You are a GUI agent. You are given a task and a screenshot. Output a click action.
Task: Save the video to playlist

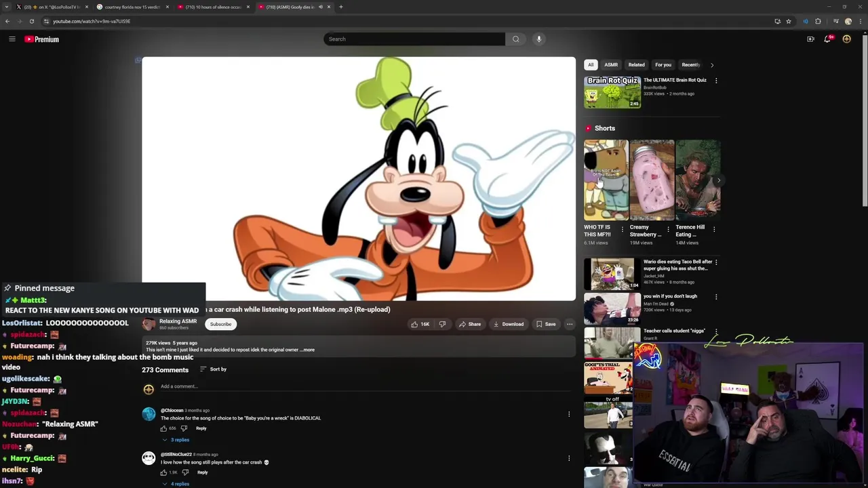(546, 324)
